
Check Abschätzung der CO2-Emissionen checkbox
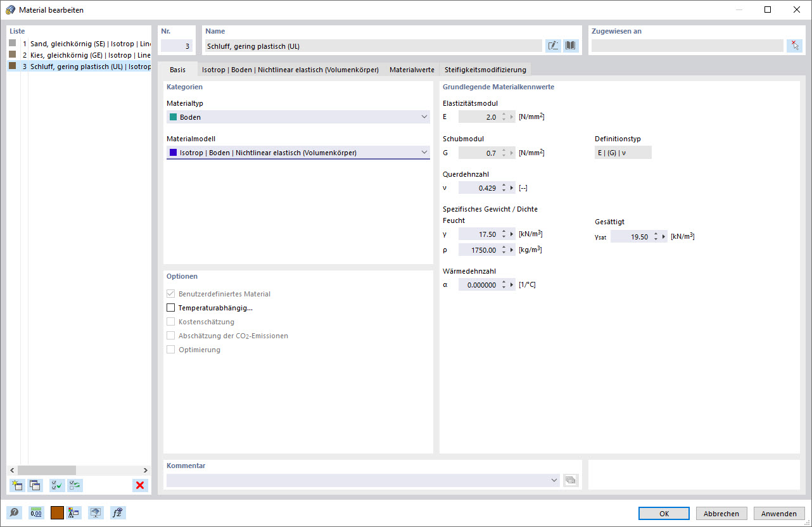[170, 336]
